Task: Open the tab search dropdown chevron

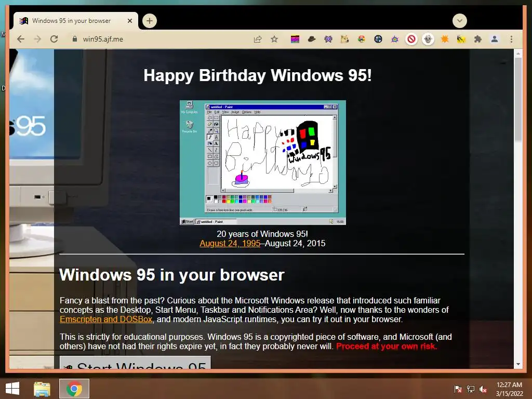Action: click(460, 21)
